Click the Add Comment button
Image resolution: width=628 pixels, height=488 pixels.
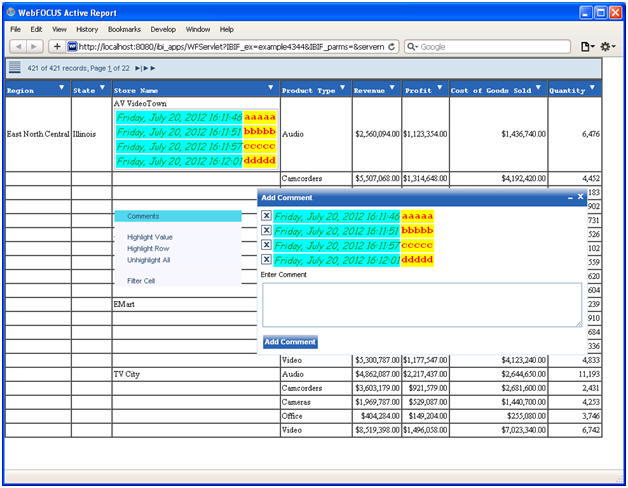pos(290,342)
